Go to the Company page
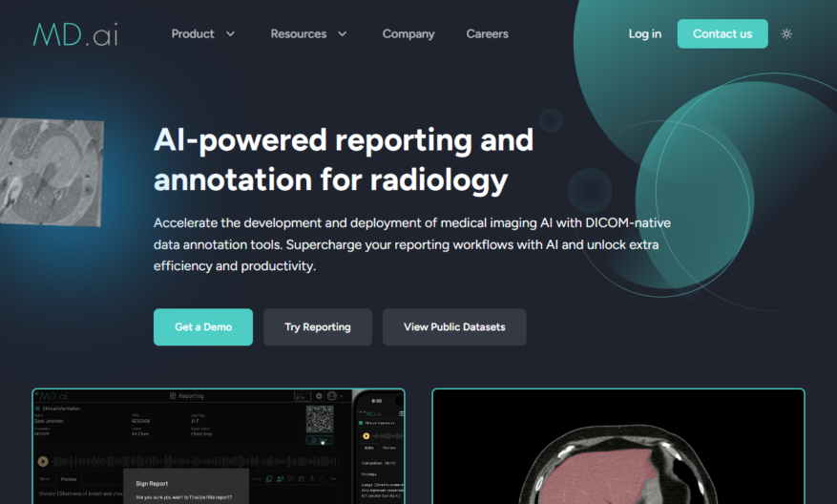This screenshot has width=837, height=504. point(408,33)
